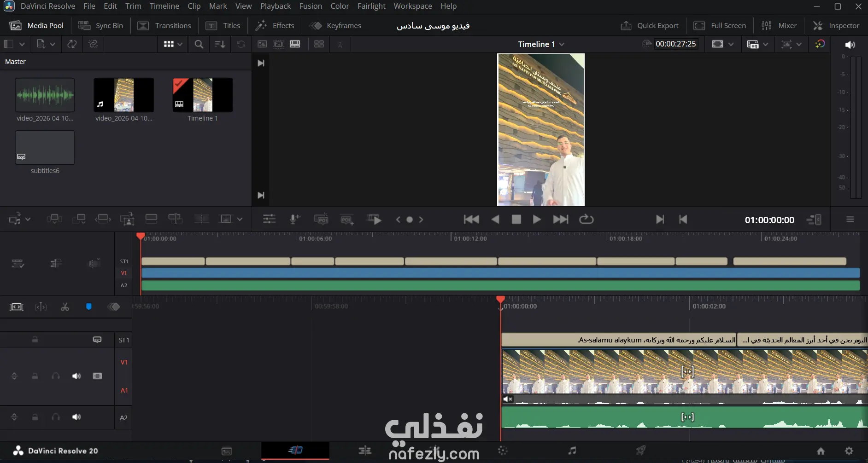Expand the edit destination dropdown arrow
868x463 pixels.
pyautogui.click(x=28, y=219)
